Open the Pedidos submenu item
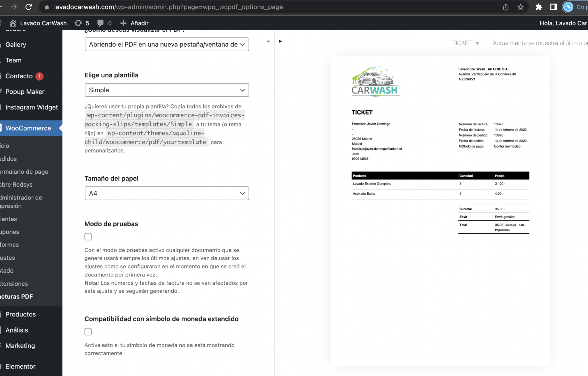This screenshot has width=588, height=376. coord(8,159)
